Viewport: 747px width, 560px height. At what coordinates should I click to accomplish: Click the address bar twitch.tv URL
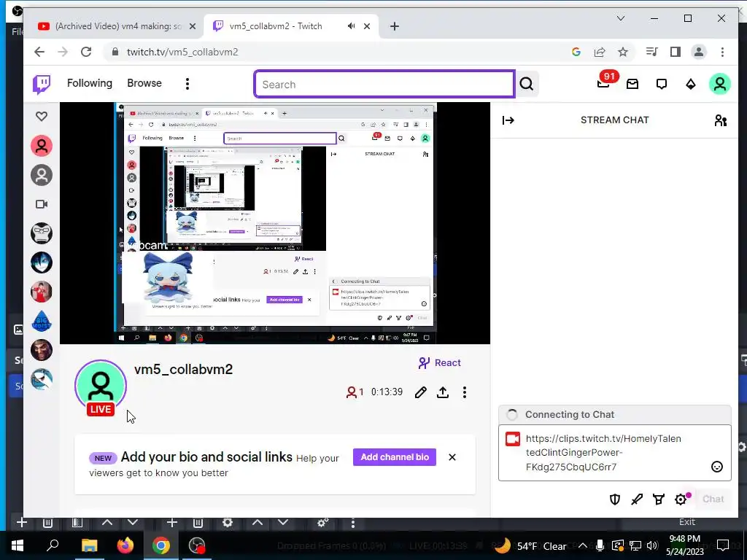pyautogui.click(x=182, y=52)
